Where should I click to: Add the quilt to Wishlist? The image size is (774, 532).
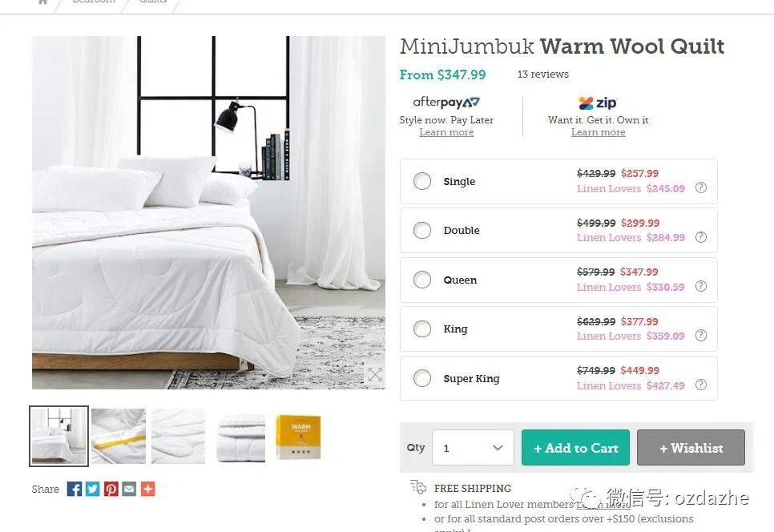point(691,448)
